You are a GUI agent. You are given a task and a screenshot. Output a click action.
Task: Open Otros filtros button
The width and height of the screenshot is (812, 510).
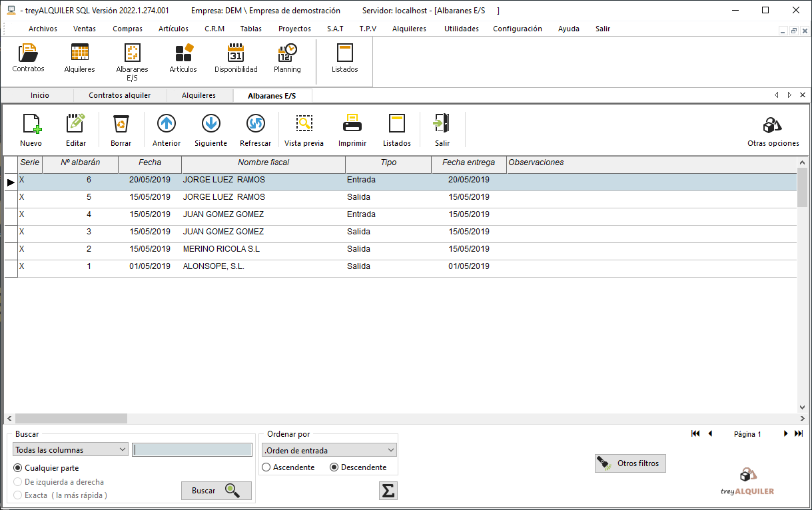630,463
